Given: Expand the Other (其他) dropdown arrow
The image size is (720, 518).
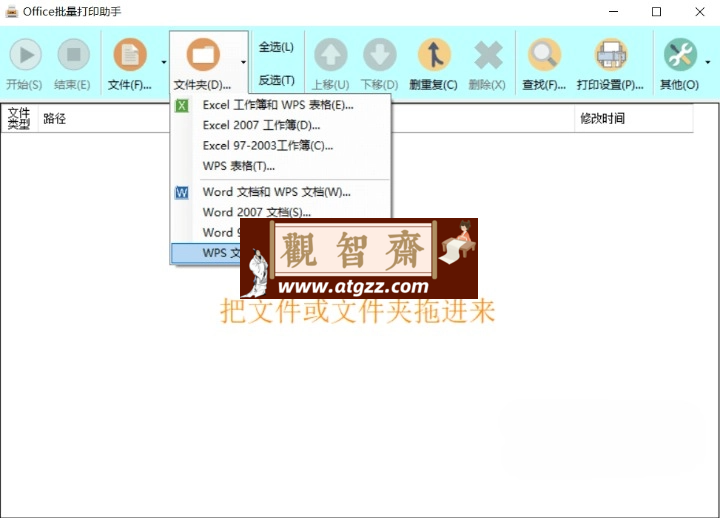Looking at the screenshot, I should (x=708, y=62).
